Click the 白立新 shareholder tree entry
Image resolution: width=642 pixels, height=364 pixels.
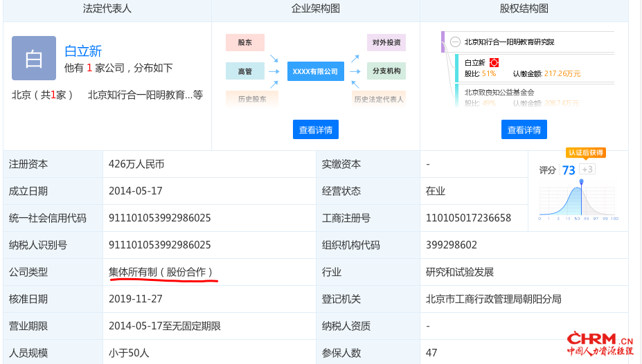click(474, 62)
